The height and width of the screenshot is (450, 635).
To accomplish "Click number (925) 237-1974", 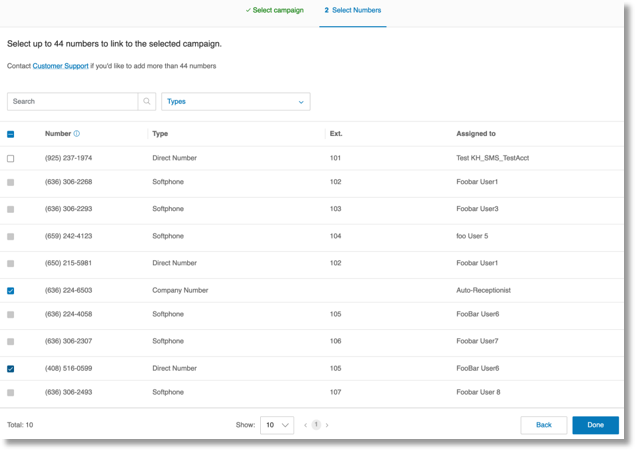I will 68,158.
